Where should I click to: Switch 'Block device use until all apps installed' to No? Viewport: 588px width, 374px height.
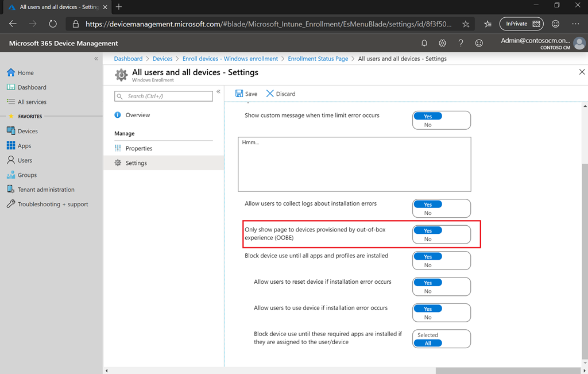coord(428,264)
